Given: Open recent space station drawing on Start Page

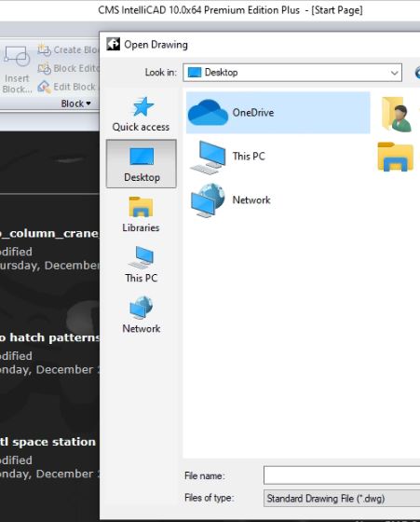Looking at the screenshot, I should pos(47,442).
